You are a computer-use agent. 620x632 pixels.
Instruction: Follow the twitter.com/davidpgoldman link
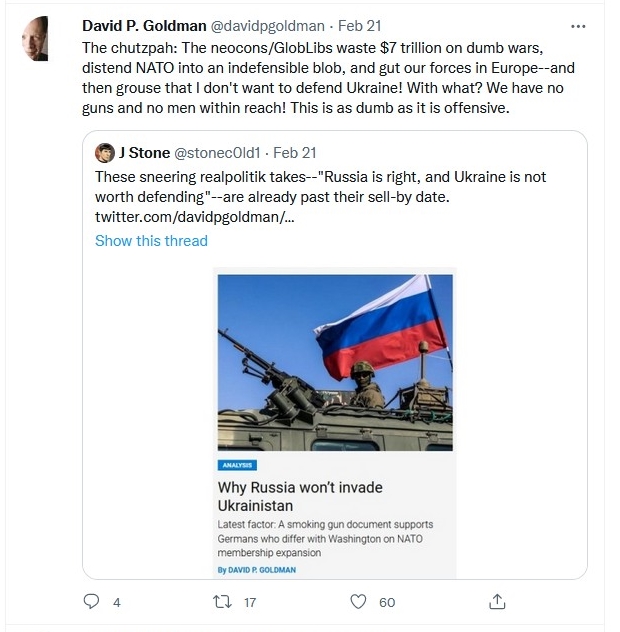[194, 217]
